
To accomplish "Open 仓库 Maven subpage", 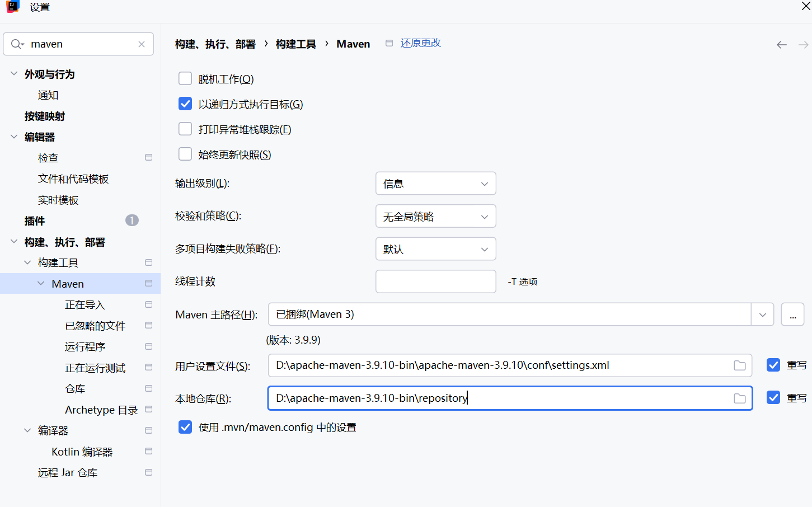I will pyautogui.click(x=75, y=388).
